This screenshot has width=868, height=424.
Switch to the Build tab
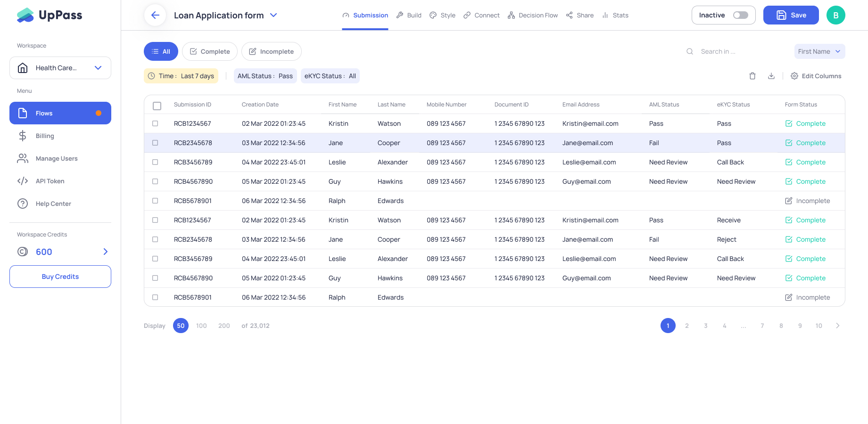[x=409, y=15]
